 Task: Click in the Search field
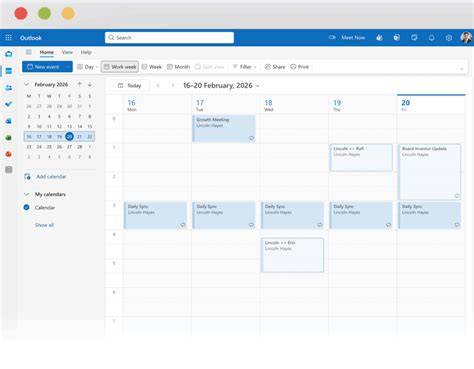coord(169,38)
